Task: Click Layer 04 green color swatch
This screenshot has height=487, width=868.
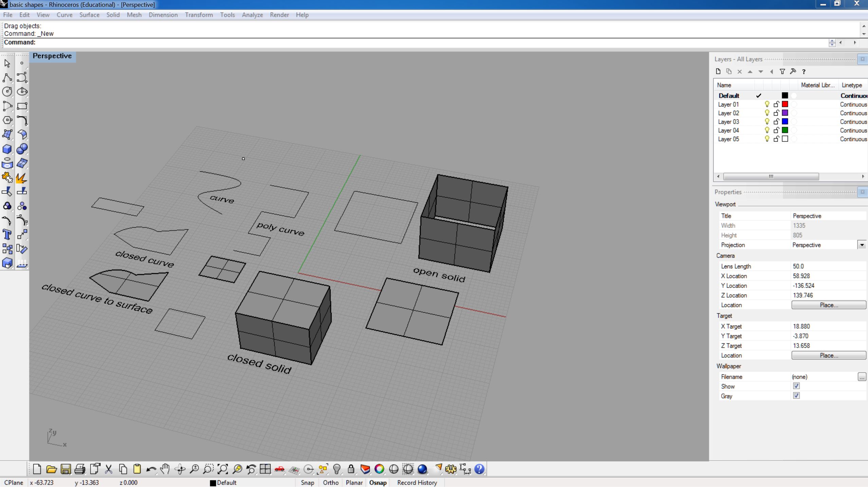Action: click(785, 130)
